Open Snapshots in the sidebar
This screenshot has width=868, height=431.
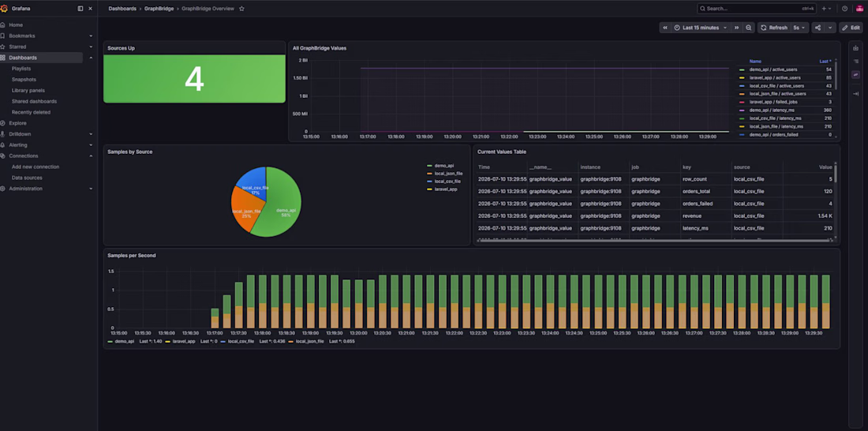tap(24, 79)
